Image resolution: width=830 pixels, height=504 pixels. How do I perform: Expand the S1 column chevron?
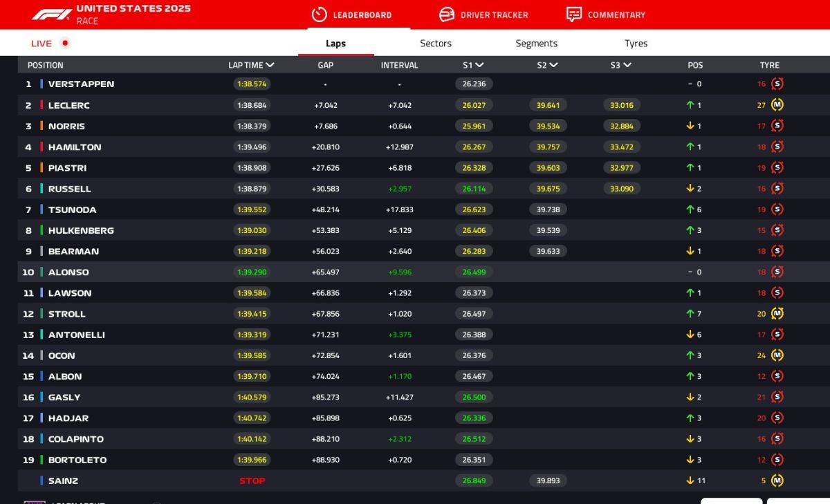pos(479,65)
